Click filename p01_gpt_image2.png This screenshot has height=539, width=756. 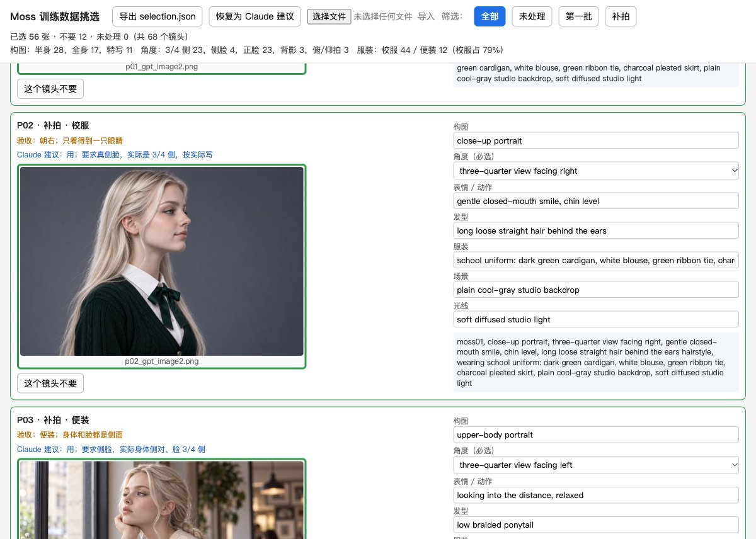pos(162,67)
